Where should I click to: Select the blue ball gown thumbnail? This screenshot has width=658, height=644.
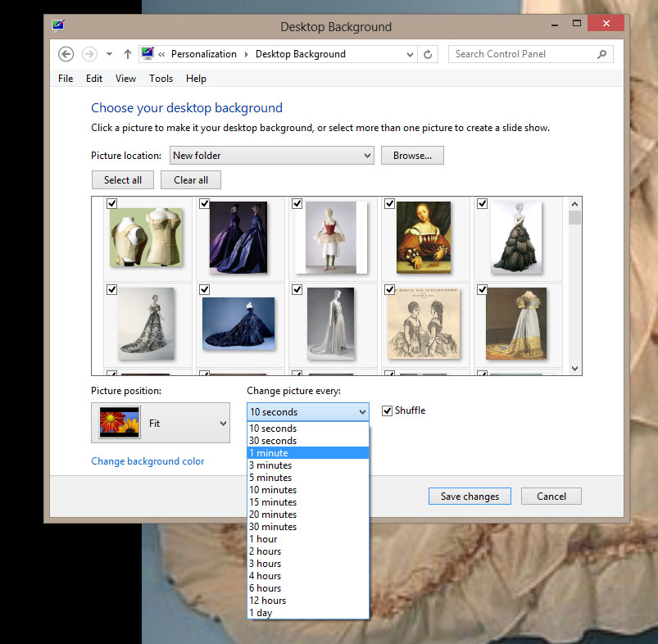coord(238,323)
